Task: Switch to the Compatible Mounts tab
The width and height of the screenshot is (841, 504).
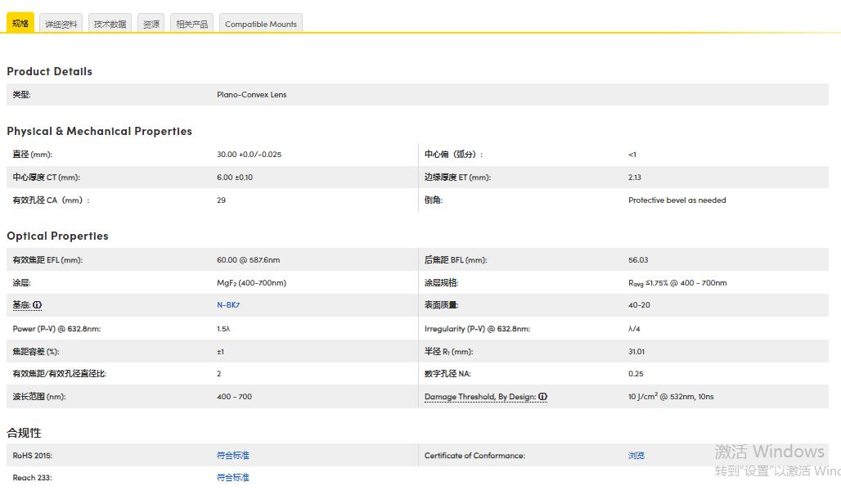Action: (x=261, y=25)
